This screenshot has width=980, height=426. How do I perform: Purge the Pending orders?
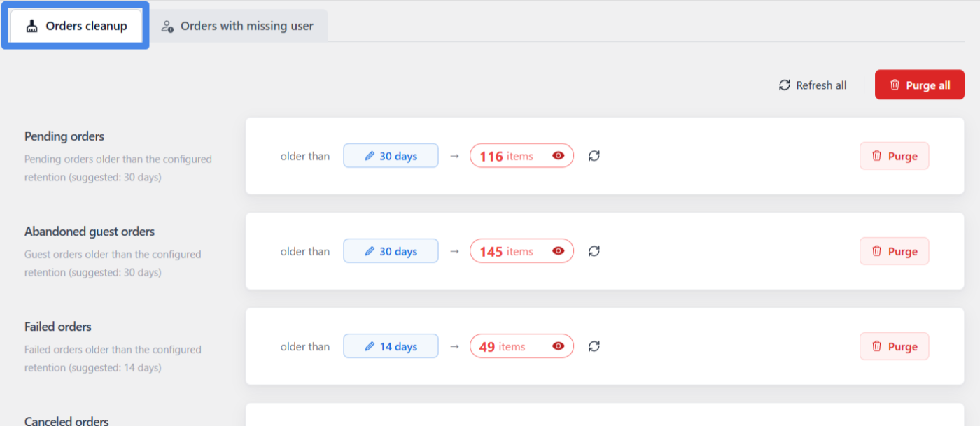point(894,156)
